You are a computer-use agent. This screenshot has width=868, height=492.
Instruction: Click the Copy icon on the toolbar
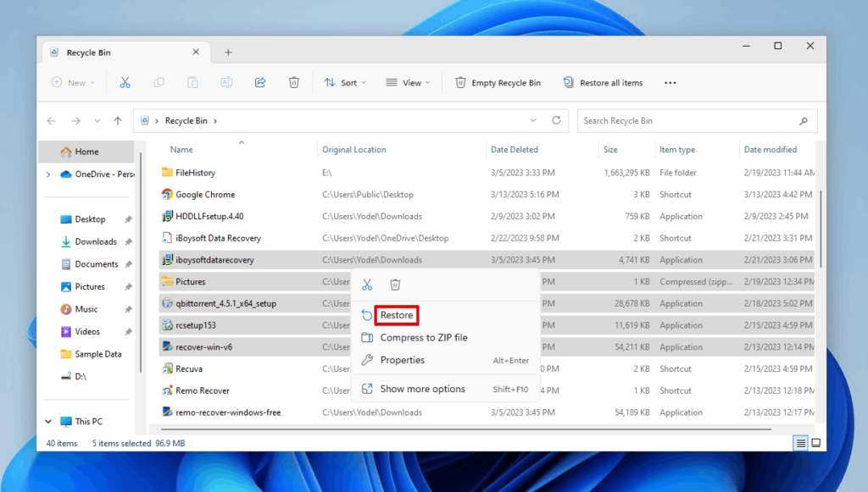point(159,82)
